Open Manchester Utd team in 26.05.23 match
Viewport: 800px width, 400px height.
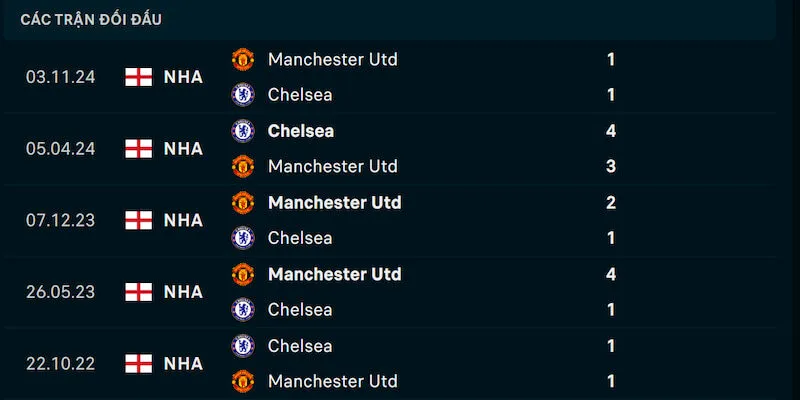pyautogui.click(x=334, y=274)
